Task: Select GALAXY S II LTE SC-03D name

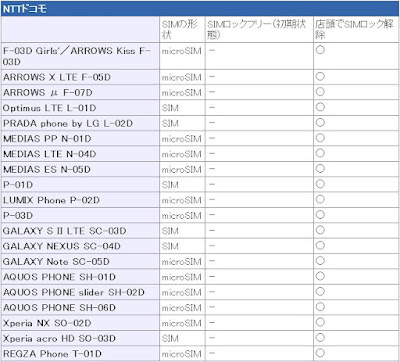Action: [x=65, y=231]
